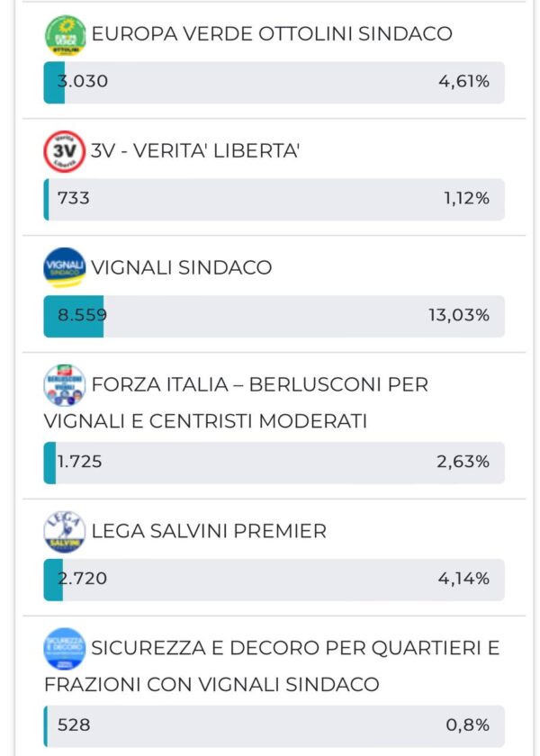Image resolution: width=540 pixels, height=756 pixels.
Task: Select the LEGA SALVINI PREMIER title
Action: (209, 531)
